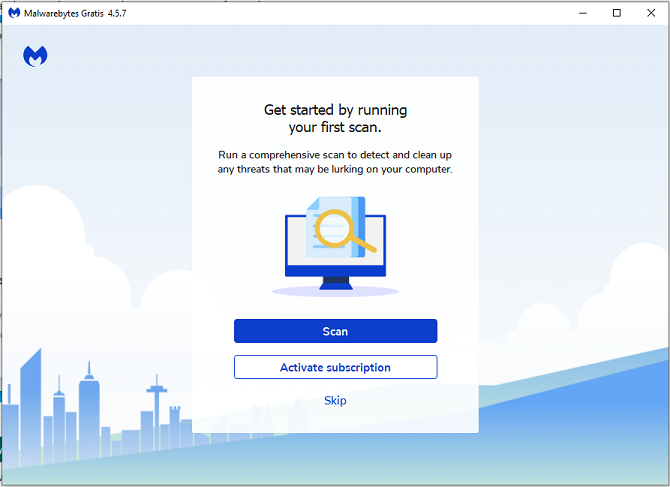Start the first scan with Scan button
This screenshot has height=487, width=670.
pos(335,331)
